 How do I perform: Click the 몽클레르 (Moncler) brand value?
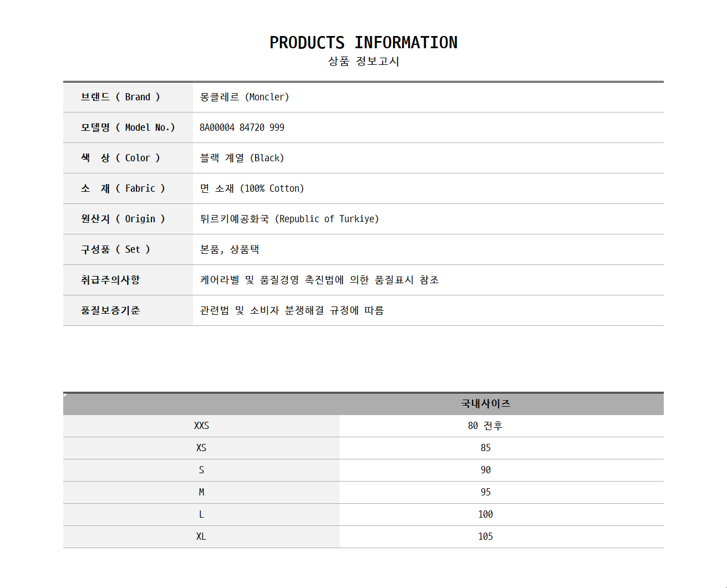(244, 97)
